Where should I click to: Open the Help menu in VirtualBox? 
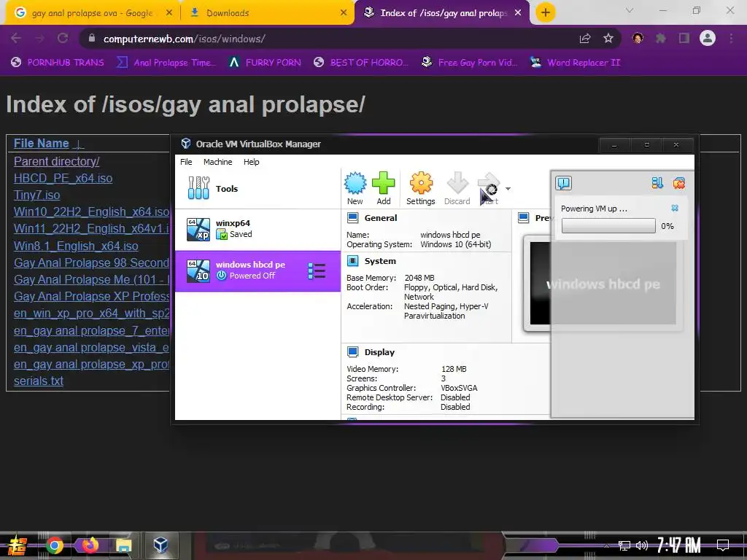tap(251, 162)
